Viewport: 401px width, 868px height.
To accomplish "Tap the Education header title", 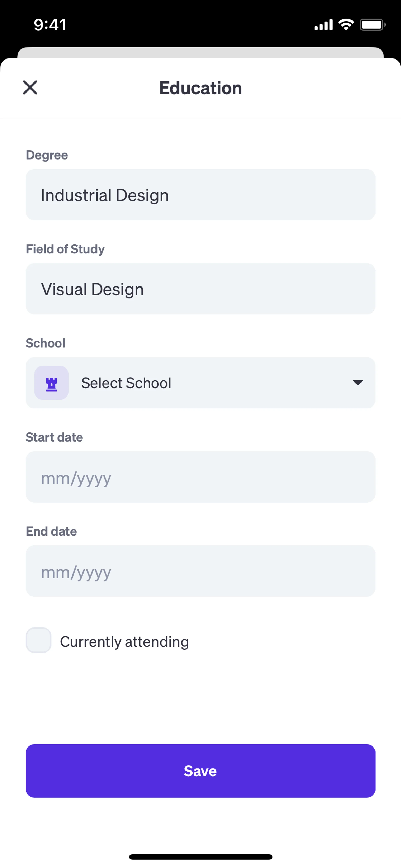I will [x=200, y=88].
